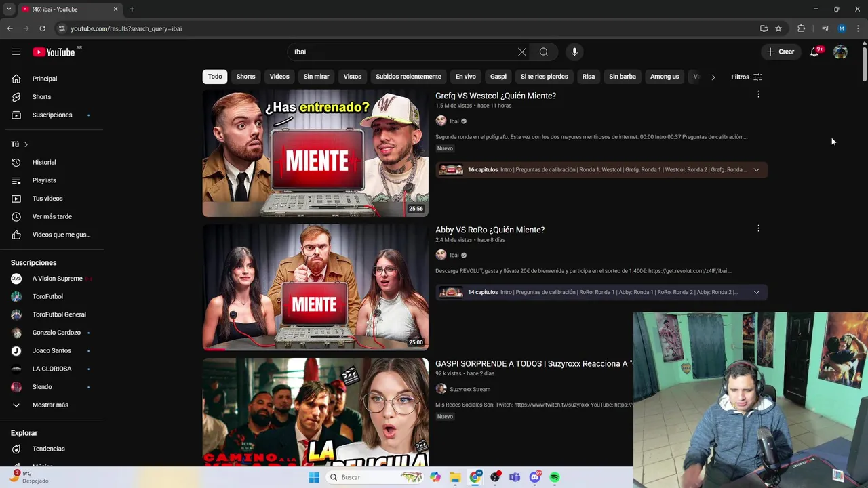Install the app via address bar icon
Screen dimensions: 868x488
(764, 28)
